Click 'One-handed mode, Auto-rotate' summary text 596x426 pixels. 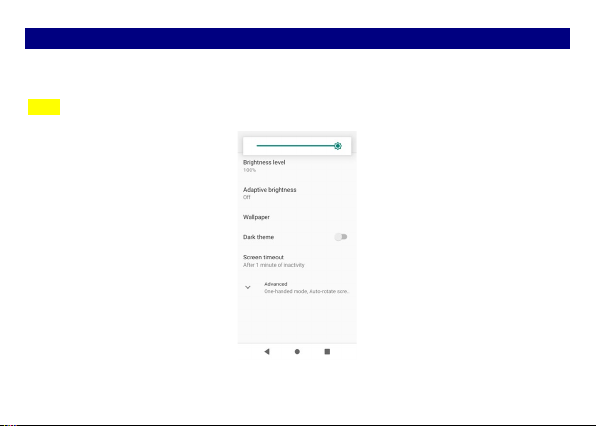click(x=306, y=291)
